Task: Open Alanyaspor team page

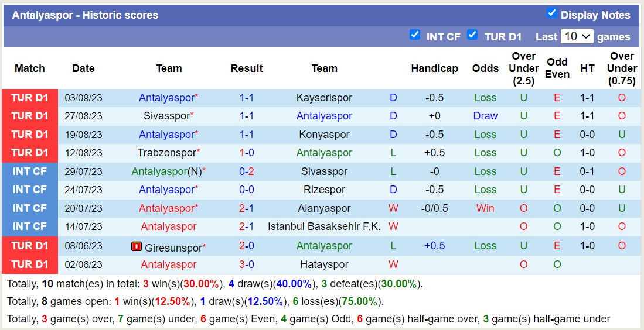Action: (324, 208)
